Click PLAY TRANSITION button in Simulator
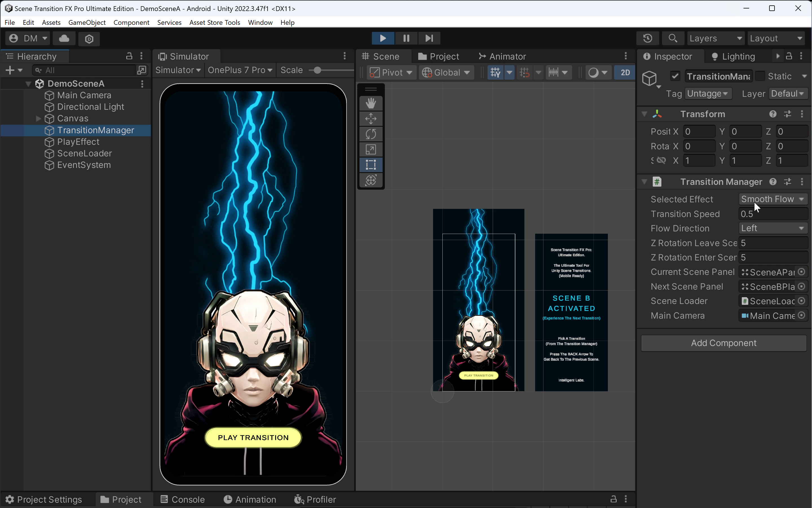This screenshot has height=508, width=812. coord(253,437)
